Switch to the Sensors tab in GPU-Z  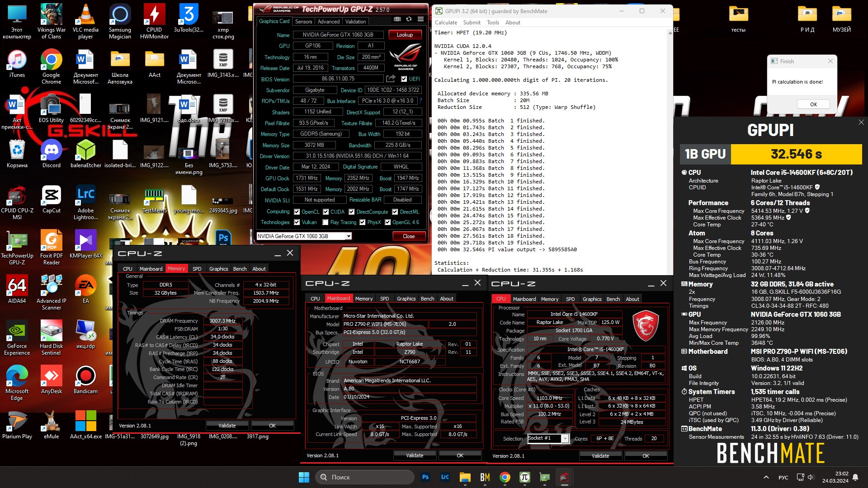point(303,21)
